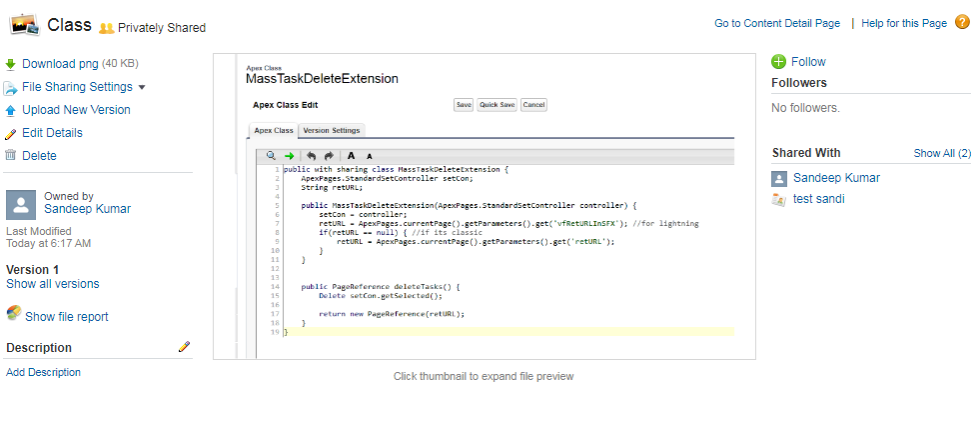Open test sandi shared entry
980x423 pixels.
818,199
